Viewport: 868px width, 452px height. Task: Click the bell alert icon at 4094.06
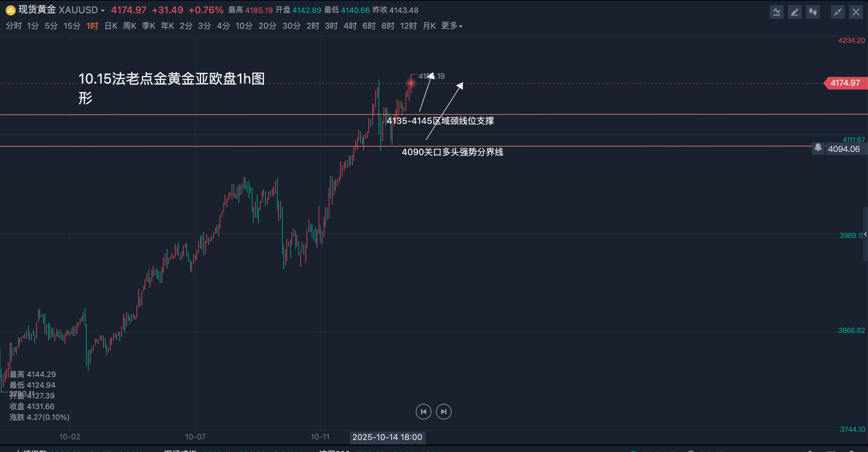click(818, 148)
